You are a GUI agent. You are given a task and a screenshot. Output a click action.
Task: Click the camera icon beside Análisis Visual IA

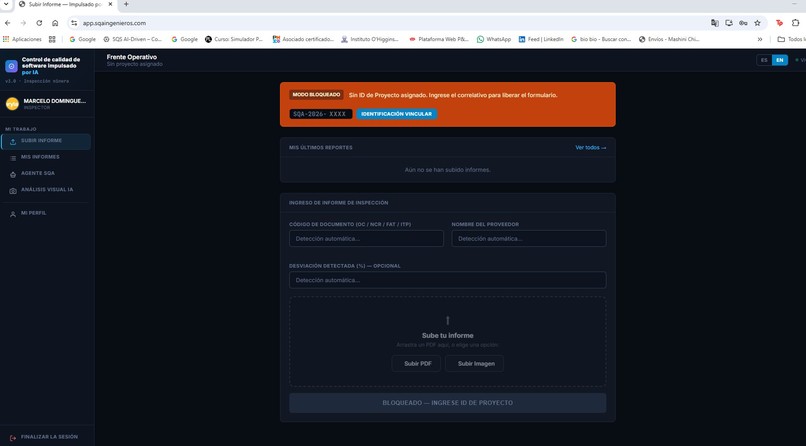pyautogui.click(x=13, y=191)
